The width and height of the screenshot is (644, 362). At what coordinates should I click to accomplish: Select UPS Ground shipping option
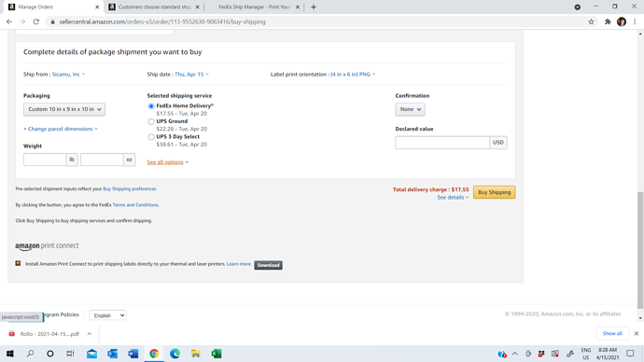click(x=151, y=121)
